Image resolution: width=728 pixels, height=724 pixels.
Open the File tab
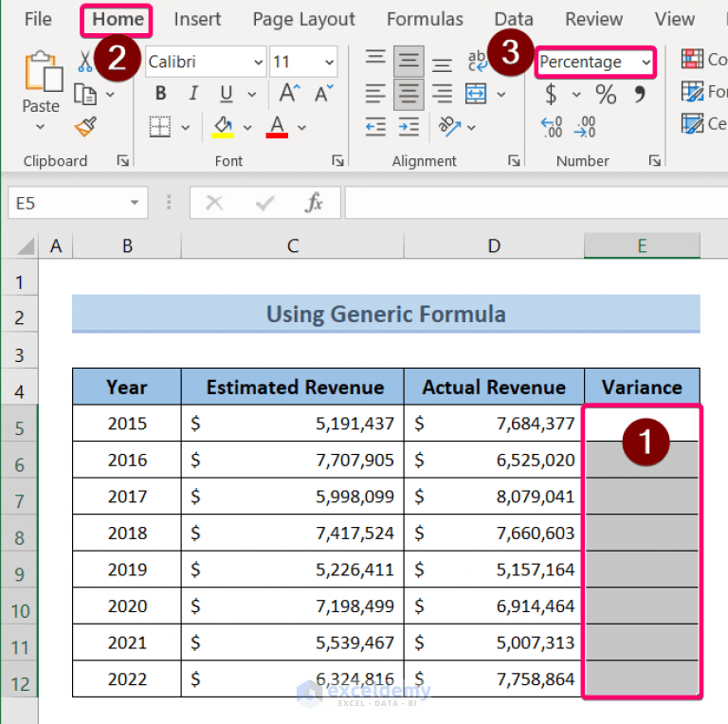coord(38,20)
